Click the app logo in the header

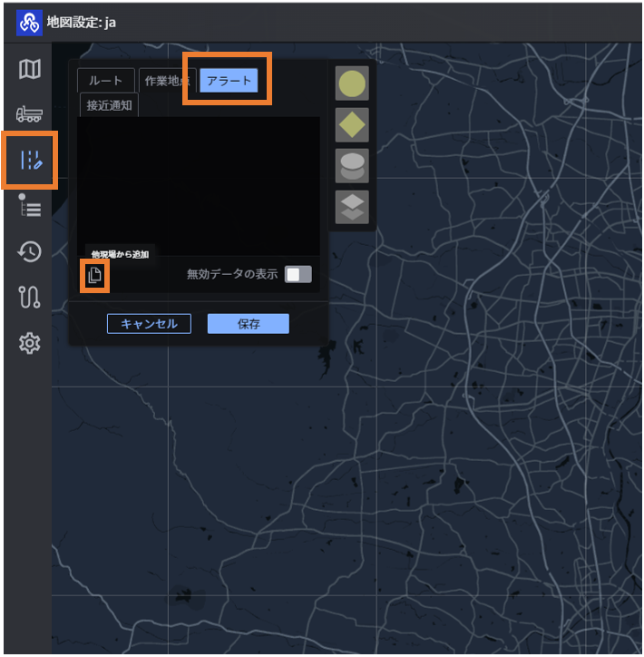(29, 23)
